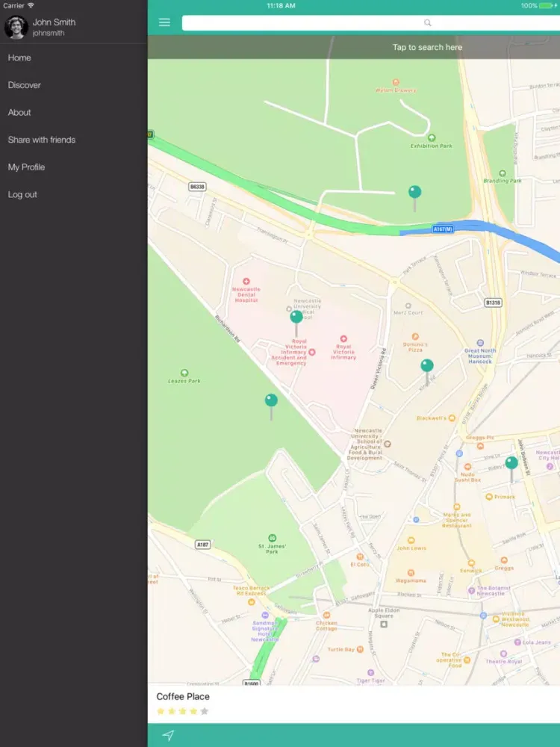Tap the Apple Eldon Square icon
Viewport: 560px width, 747px height.
(384, 624)
